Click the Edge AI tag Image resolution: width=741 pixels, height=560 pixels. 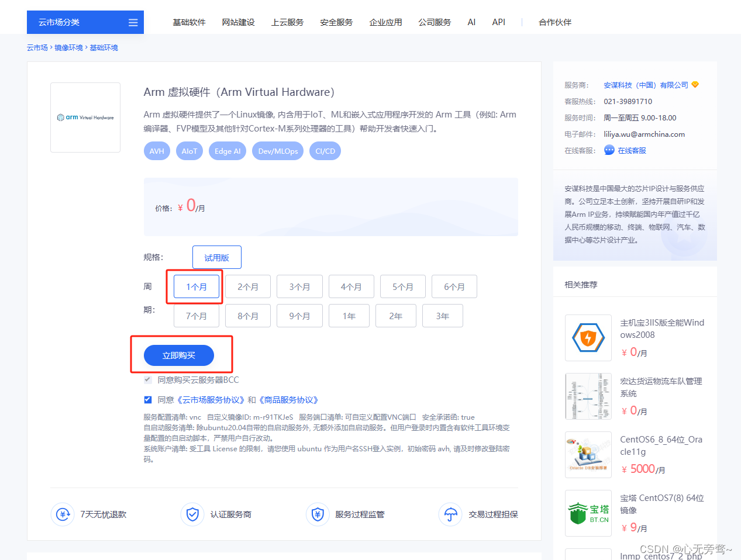[228, 151]
